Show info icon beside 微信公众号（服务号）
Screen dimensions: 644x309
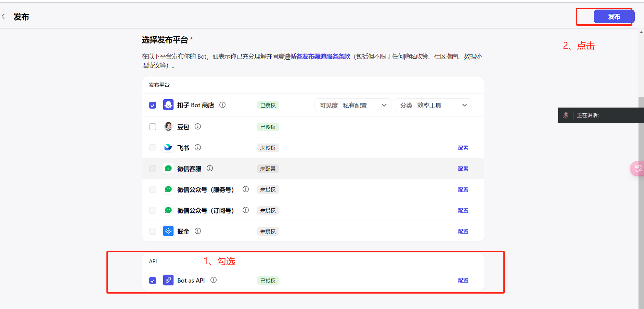click(x=246, y=189)
